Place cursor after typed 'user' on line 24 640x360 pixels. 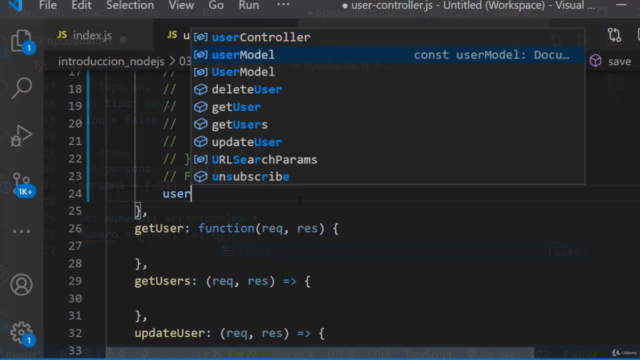point(191,194)
